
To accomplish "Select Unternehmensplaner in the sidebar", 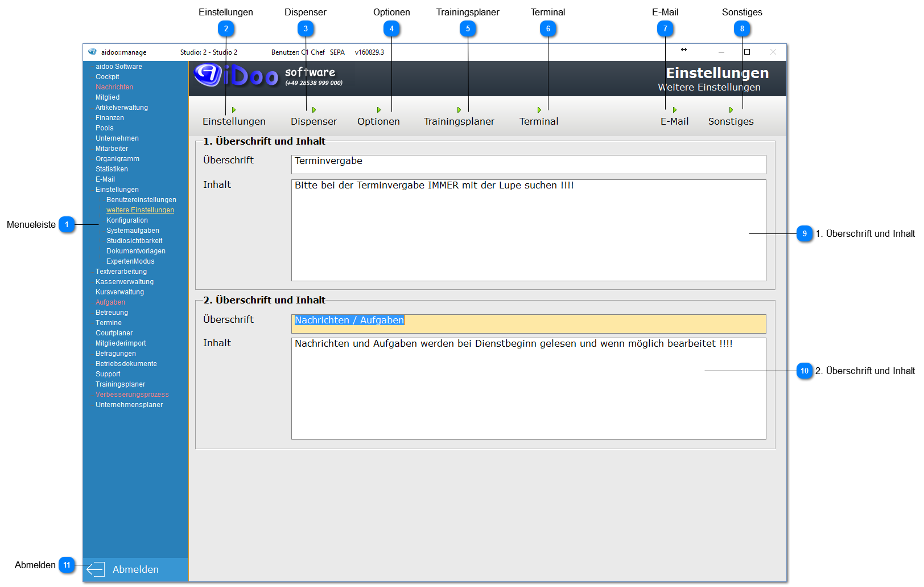I will click(129, 405).
